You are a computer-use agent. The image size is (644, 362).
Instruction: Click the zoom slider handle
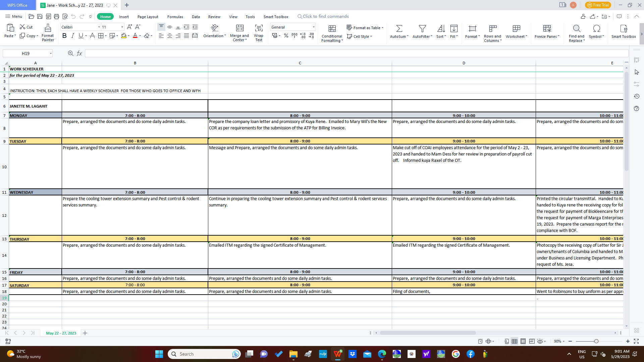click(x=596, y=341)
